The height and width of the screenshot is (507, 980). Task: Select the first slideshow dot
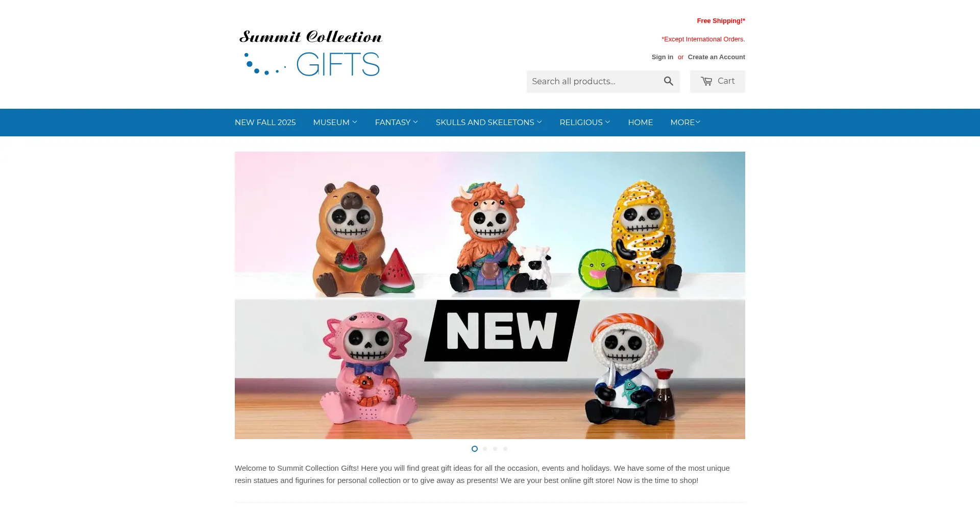(x=475, y=449)
